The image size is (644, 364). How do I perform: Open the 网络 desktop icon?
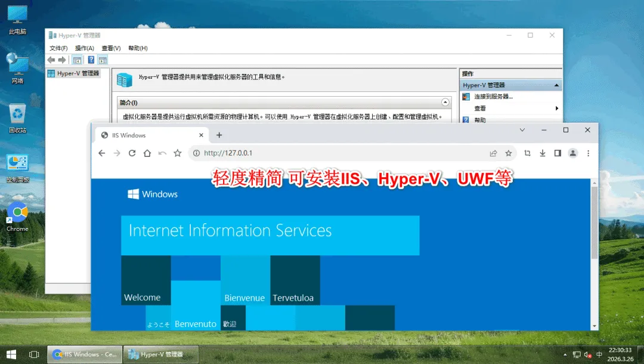tap(17, 69)
